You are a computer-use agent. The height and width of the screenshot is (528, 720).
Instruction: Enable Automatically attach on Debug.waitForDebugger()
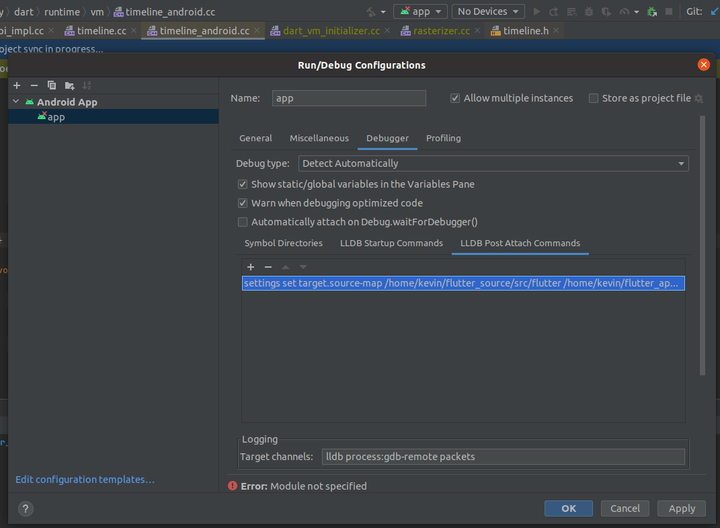[243, 222]
